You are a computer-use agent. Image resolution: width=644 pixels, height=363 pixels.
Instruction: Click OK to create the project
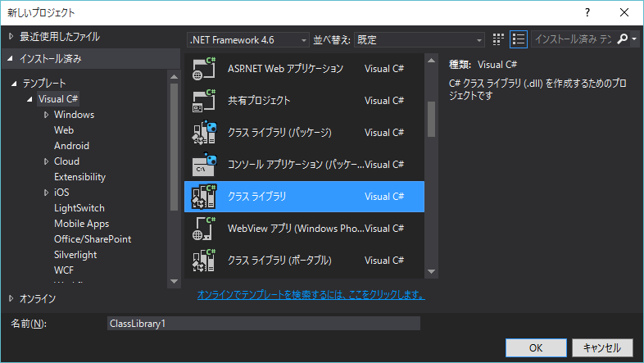pyautogui.click(x=536, y=347)
